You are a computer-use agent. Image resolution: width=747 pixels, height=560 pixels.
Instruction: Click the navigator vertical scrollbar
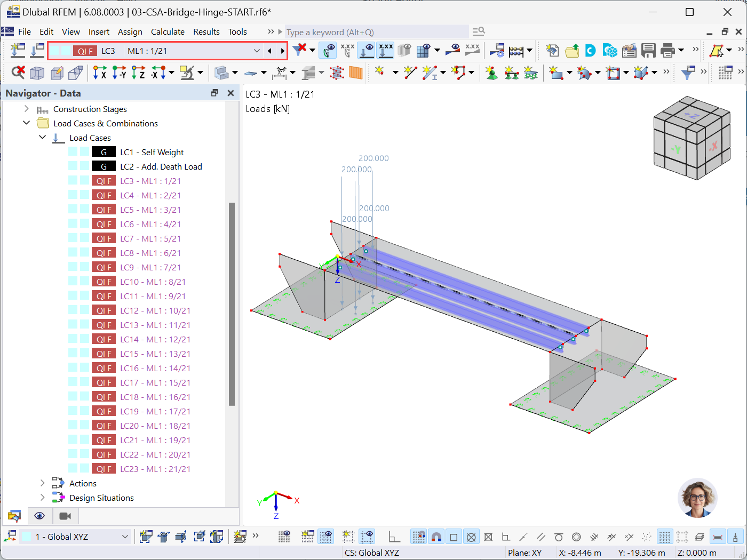click(232, 304)
